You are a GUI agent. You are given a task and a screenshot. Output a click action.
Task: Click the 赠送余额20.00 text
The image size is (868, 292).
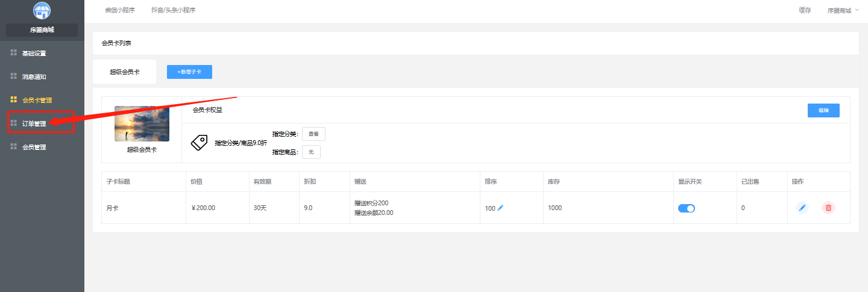(374, 213)
